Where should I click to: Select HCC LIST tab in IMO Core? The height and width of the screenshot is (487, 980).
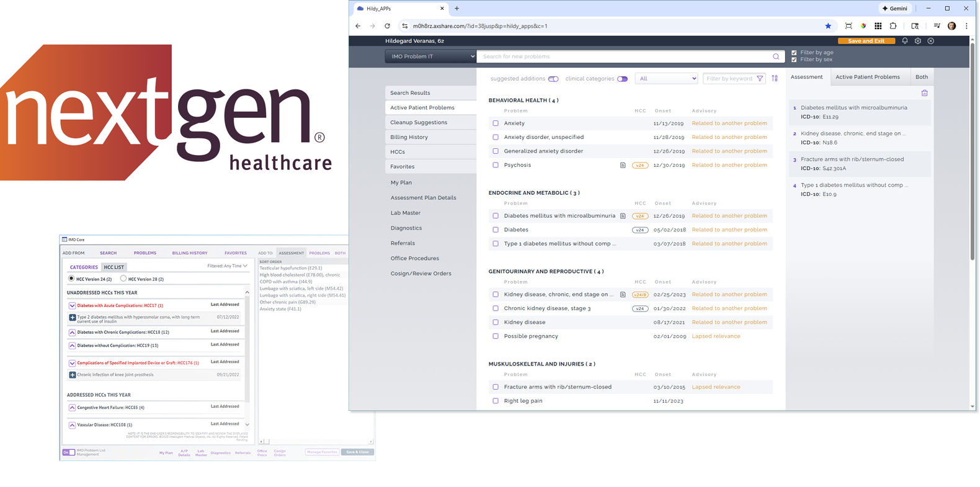[x=114, y=267]
